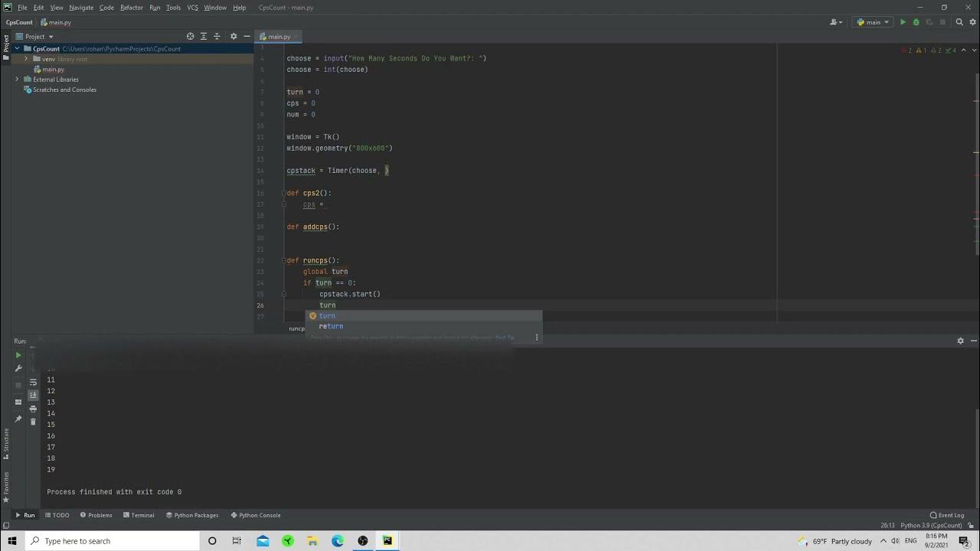Rerun program using Run panel green arrow
This screenshot has height=551, width=980.
point(18,355)
